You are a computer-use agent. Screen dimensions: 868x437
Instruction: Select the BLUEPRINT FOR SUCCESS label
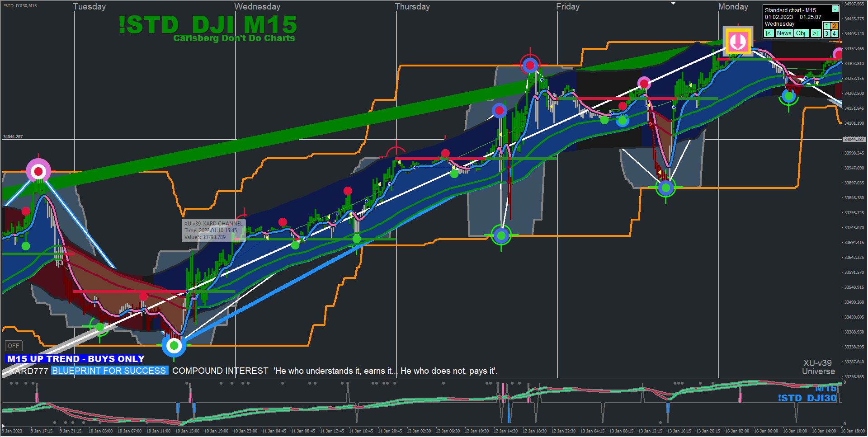click(x=109, y=371)
